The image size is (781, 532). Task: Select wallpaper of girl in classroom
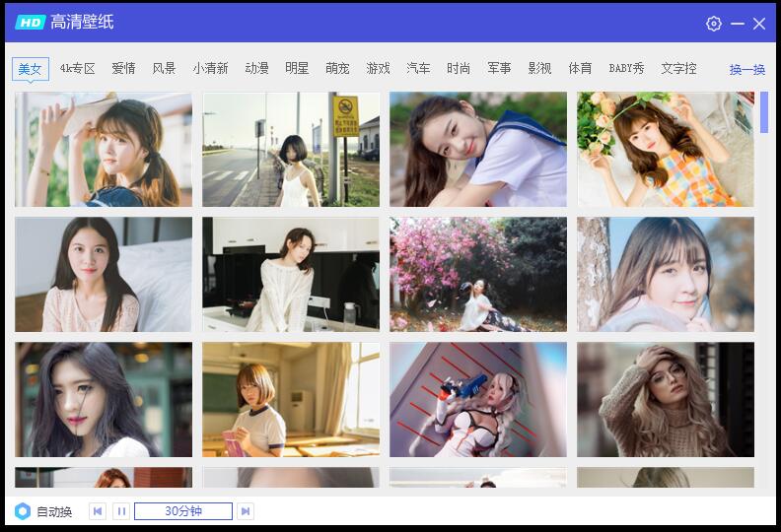click(291, 399)
